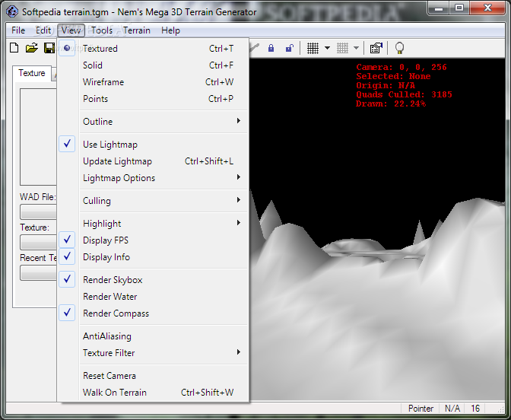This screenshot has height=420, width=511.
Task: Choose Reset Camera menu entry
Action: point(153,375)
